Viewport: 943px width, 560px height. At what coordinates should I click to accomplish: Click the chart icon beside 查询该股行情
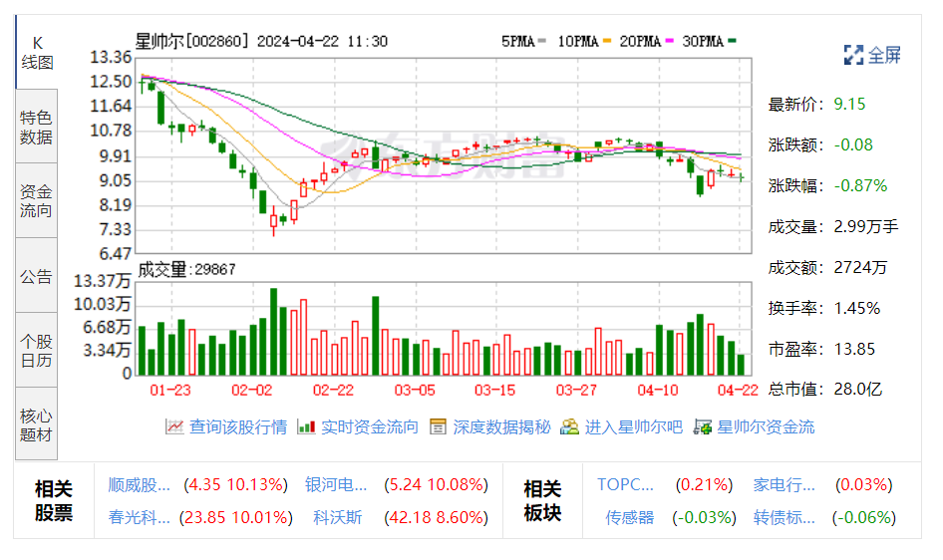click(x=174, y=426)
